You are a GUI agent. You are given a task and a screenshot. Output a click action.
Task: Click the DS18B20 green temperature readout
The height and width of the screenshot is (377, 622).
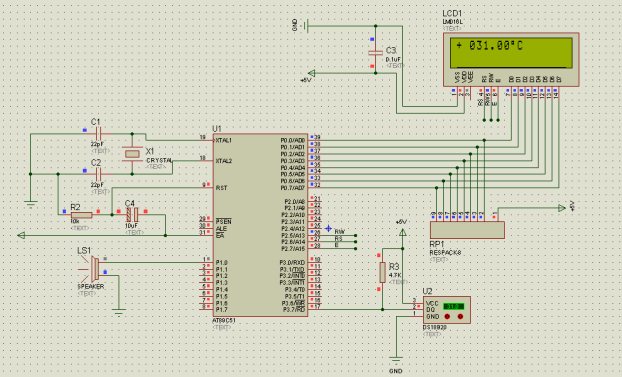coord(453,306)
